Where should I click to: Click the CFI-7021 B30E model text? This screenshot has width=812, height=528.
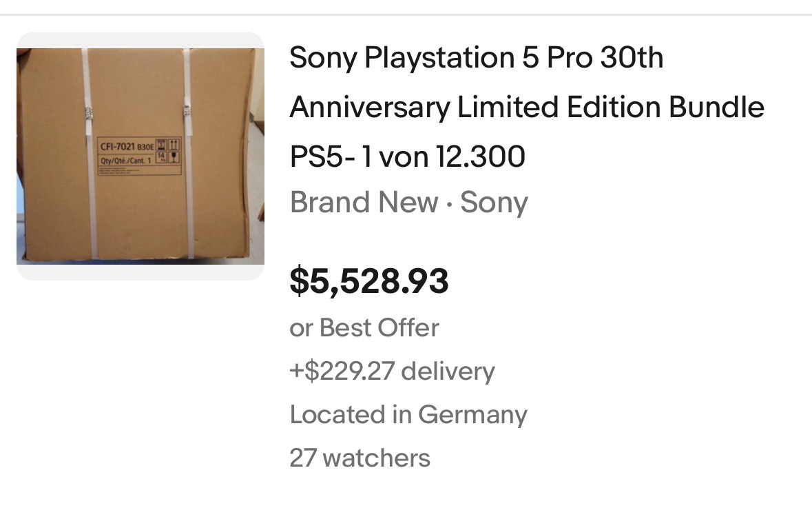pyautogui.click(x=128, y=145)
